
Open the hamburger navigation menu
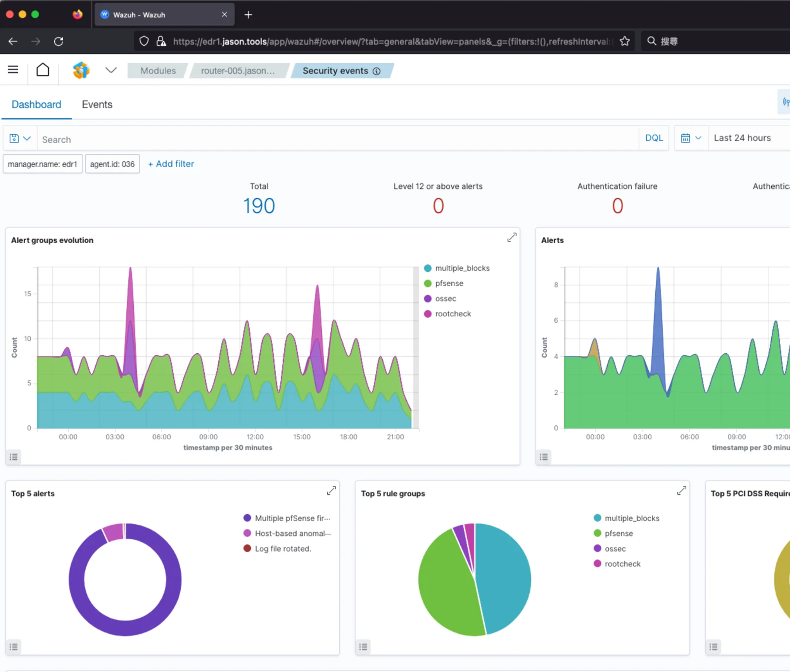coord(13,70)
